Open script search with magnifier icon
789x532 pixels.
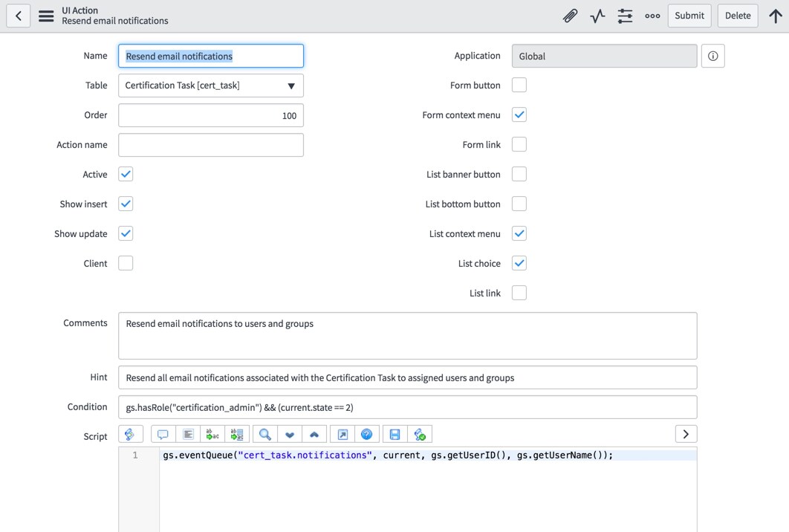(x=265, y=435)
